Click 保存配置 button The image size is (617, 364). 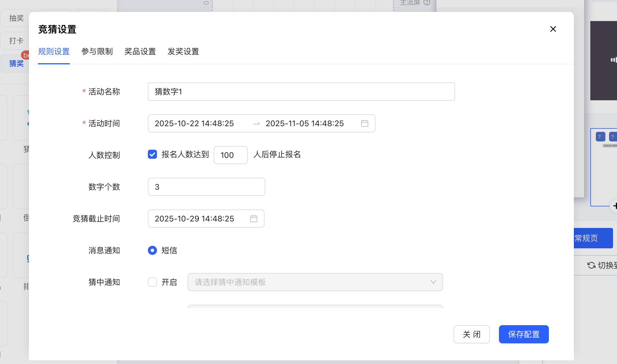524,334
